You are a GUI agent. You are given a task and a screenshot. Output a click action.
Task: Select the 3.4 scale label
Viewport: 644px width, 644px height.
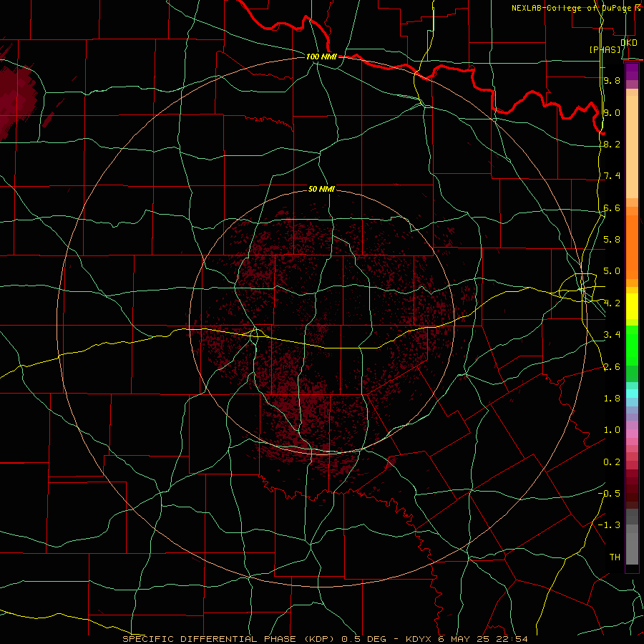tap(612, 335)
